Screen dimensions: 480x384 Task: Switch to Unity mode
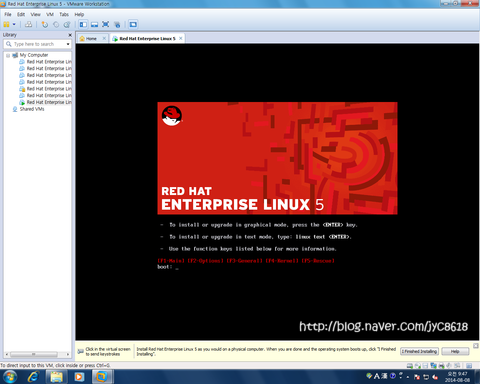point(117,24)
